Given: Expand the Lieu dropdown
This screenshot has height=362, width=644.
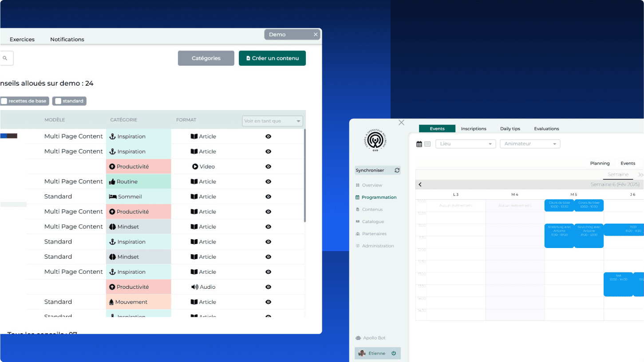Looking at the screenshot, I should pyautogui.click(x=466, y=144).
